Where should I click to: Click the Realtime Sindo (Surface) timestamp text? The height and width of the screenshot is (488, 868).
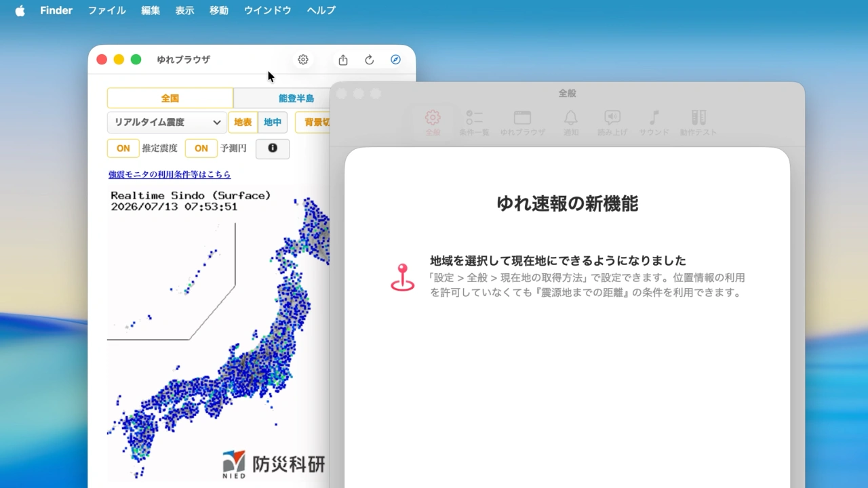tap(191, 201)
